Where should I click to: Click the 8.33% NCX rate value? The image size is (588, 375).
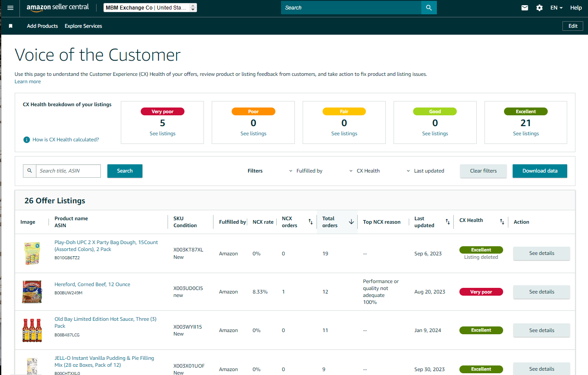[x=260, y=292]
